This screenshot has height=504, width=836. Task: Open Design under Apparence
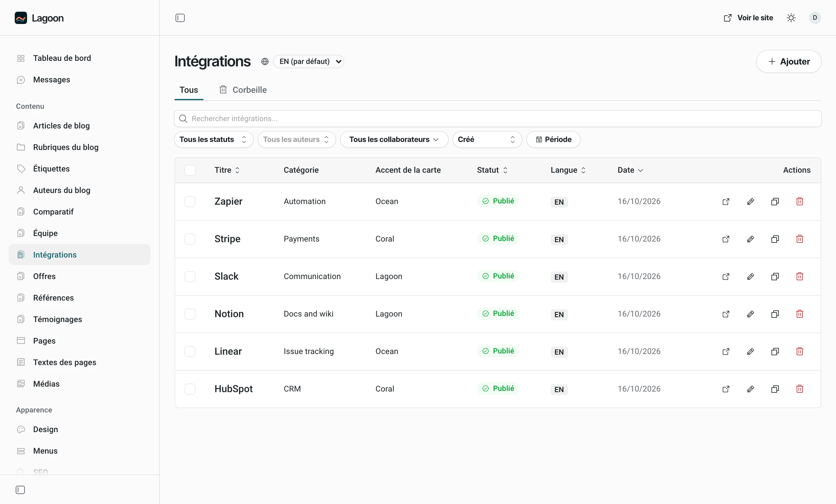click(79, 429)
